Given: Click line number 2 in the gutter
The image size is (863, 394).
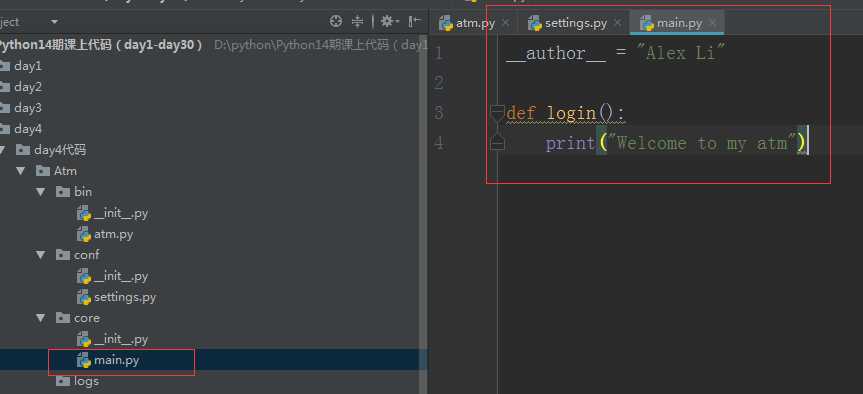Looking at the screenshot, I should tap(439, 83).
